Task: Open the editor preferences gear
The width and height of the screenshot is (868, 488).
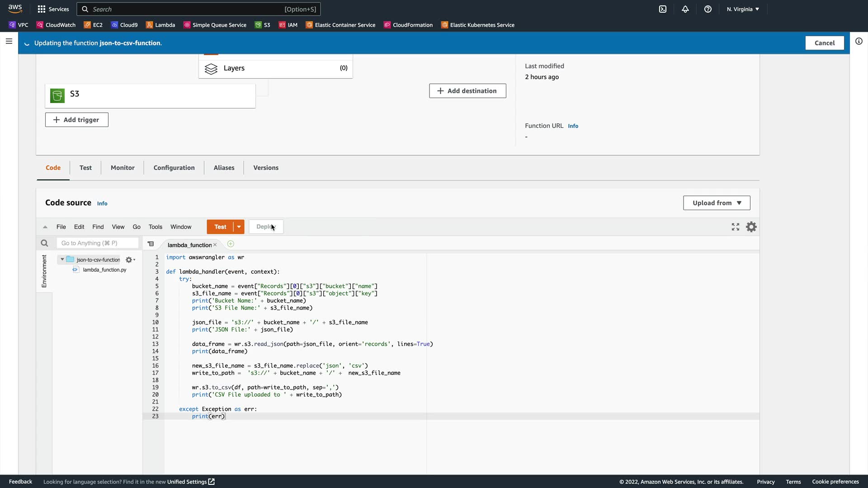Action: click(x=751, y=227)
